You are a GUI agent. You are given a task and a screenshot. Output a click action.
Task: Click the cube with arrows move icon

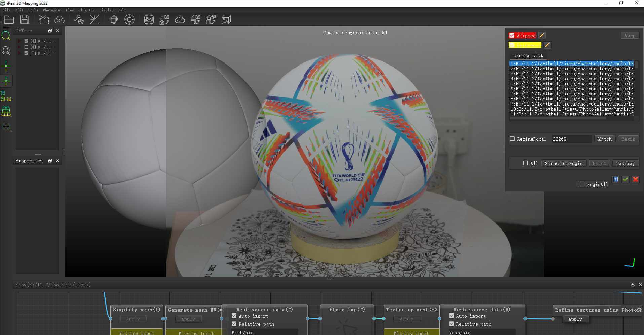point(114,19)
